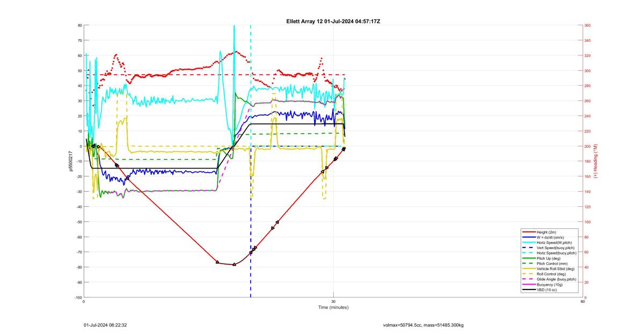Click right heading axis tick "240"
The width and height of the screenshot is (644, 334).
click(x=587, y=116)
